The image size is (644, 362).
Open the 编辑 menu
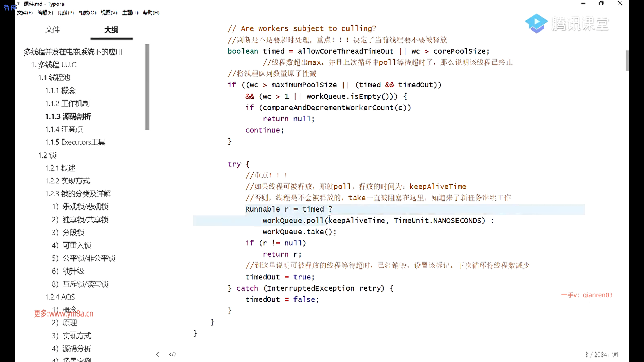45,13
